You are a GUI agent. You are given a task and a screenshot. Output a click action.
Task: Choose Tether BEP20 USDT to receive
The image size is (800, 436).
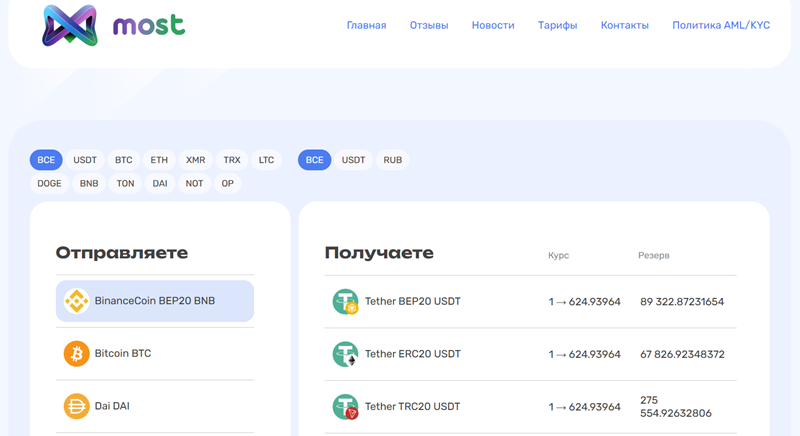pyautogui.click(x=531, y=301)
